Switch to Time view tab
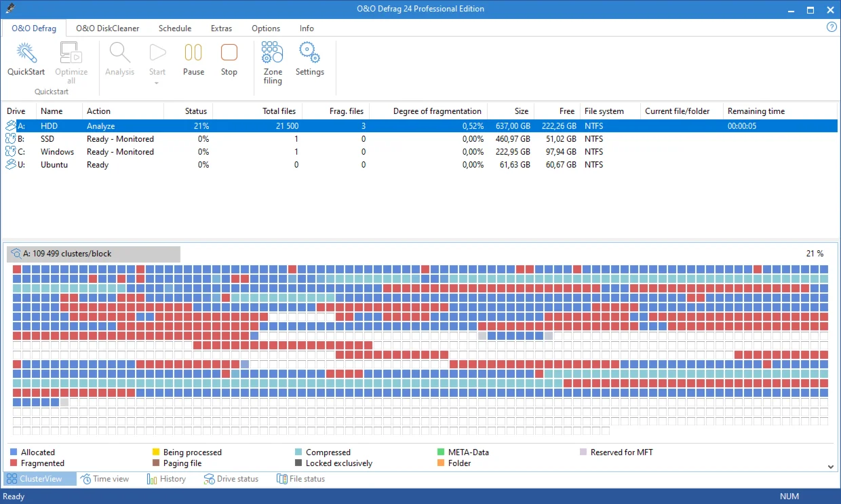Screen dimensions: 841x504 [x=104, y=479]
